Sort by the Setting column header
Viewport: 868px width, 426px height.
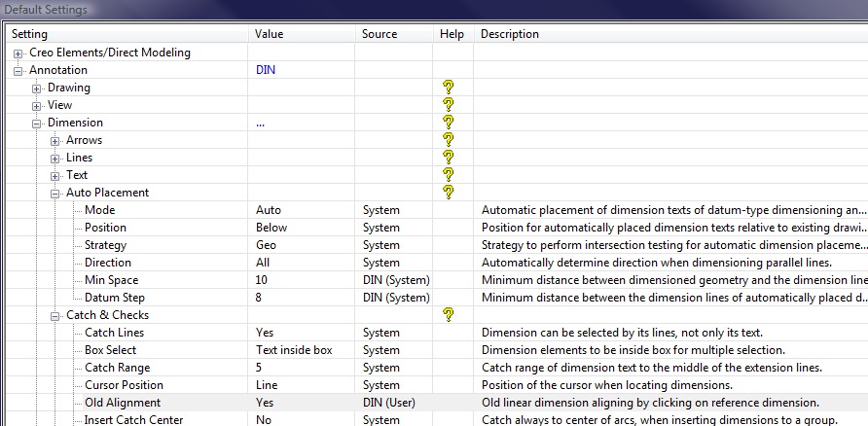coord(127,34)
